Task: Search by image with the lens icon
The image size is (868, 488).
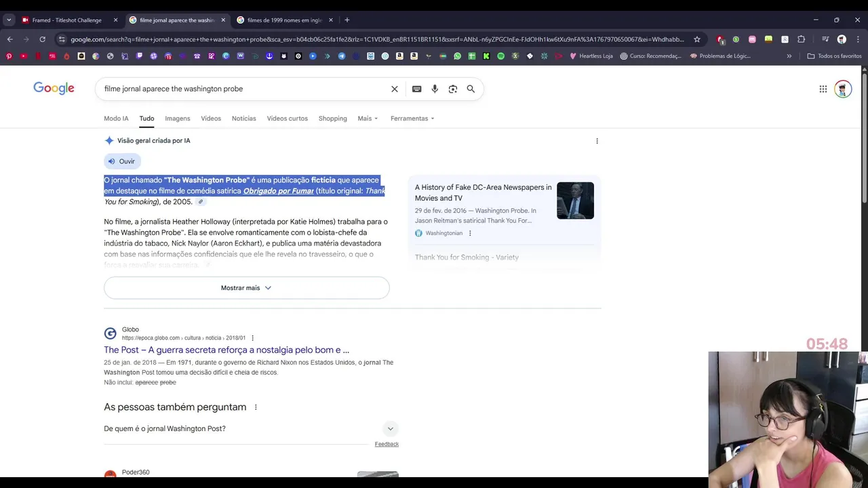Action: point(453,89)
